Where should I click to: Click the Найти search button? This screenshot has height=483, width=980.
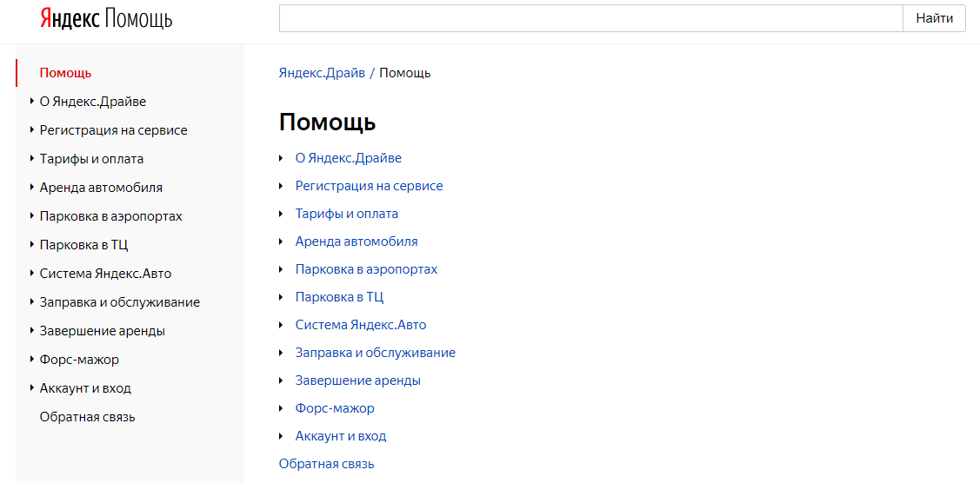[x=935, y=18]
